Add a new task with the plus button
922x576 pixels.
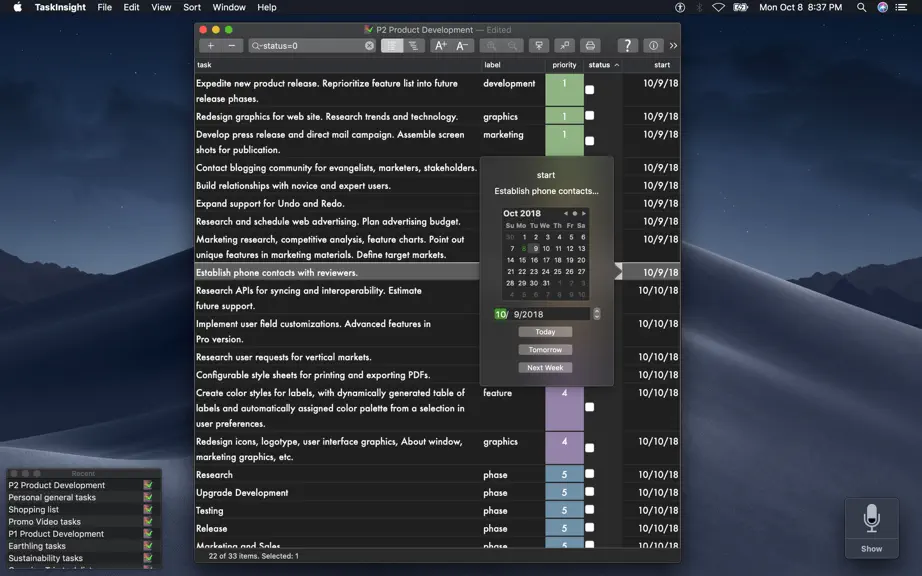tap(211, 46)
